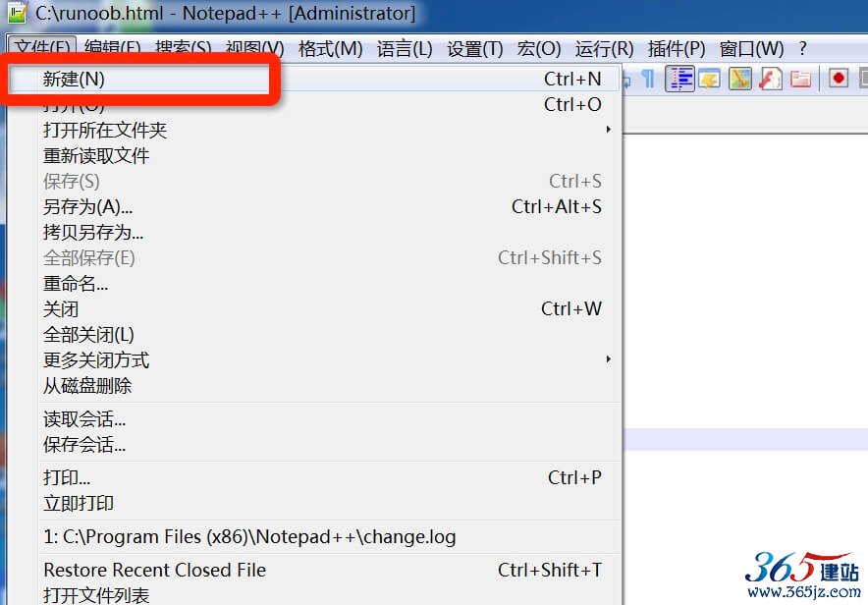Toggle the Indent Guide toolbar icon
Viewport: 868px width, 605px height.
pos(679,79)
